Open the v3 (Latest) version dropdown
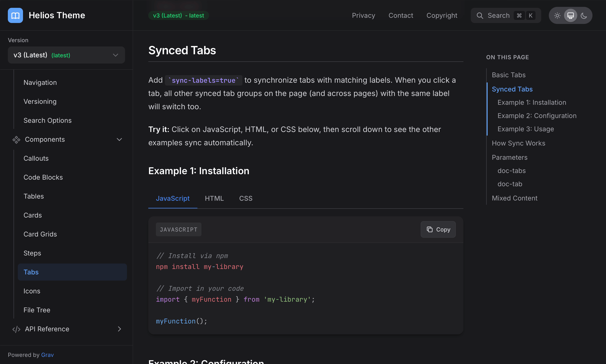The image size is (606, 364). (66, 55)
